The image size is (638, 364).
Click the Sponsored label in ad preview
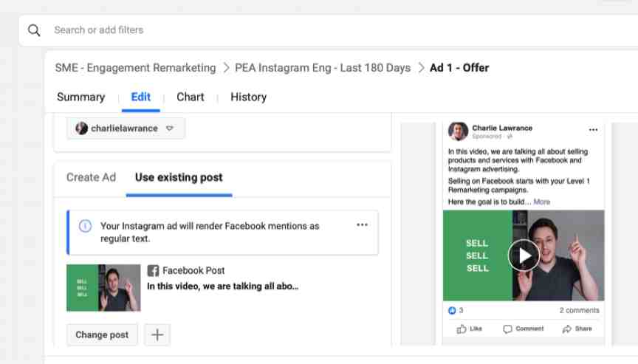pos(487,137)
